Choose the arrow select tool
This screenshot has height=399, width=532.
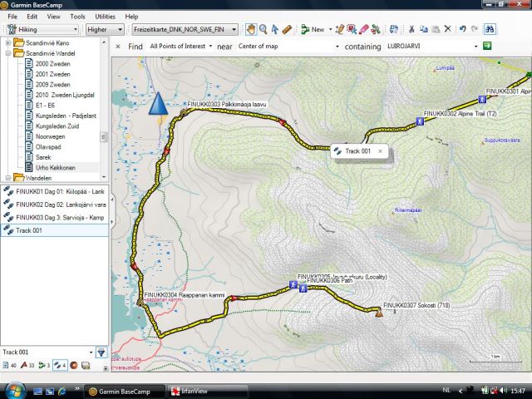click(x=274, y=29)
